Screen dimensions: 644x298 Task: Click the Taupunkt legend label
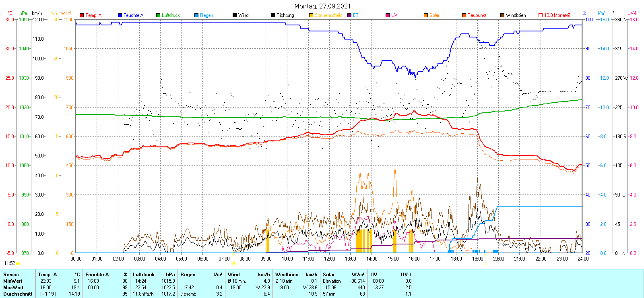coord(477,15)
